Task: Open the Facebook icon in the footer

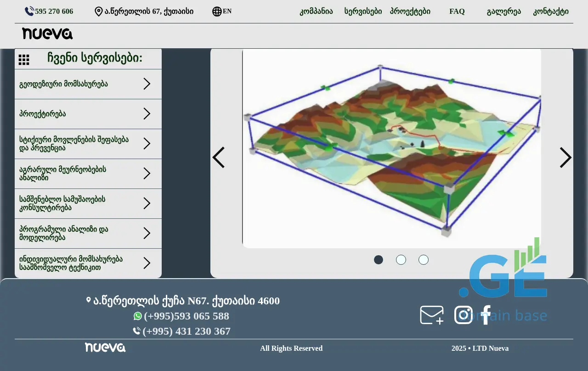Action: click(486, 315)
